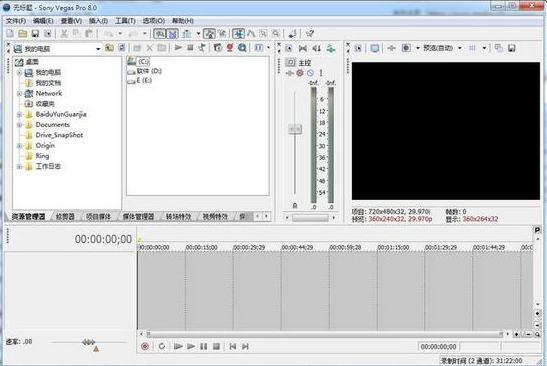Open the 编辑(E) menu

tap(43, 21)
